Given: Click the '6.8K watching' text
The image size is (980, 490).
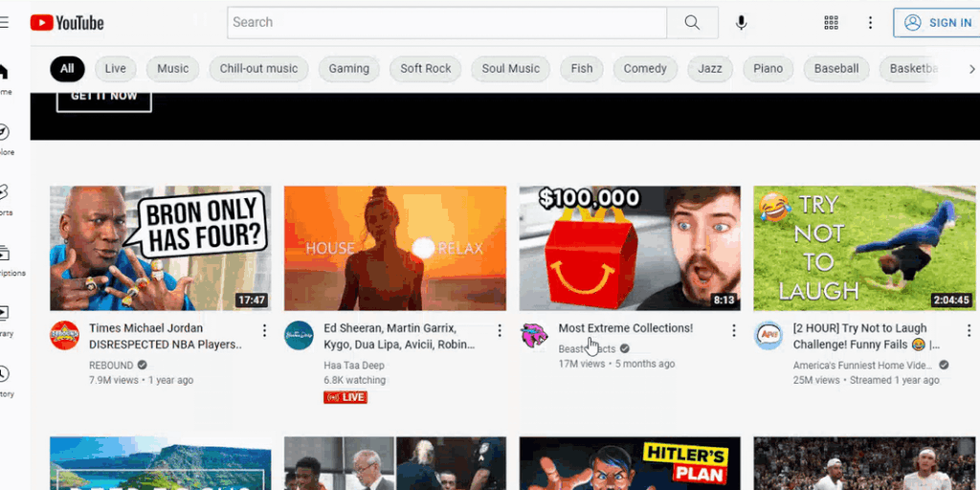Looking at the screenshot, I should coord(354,380).
